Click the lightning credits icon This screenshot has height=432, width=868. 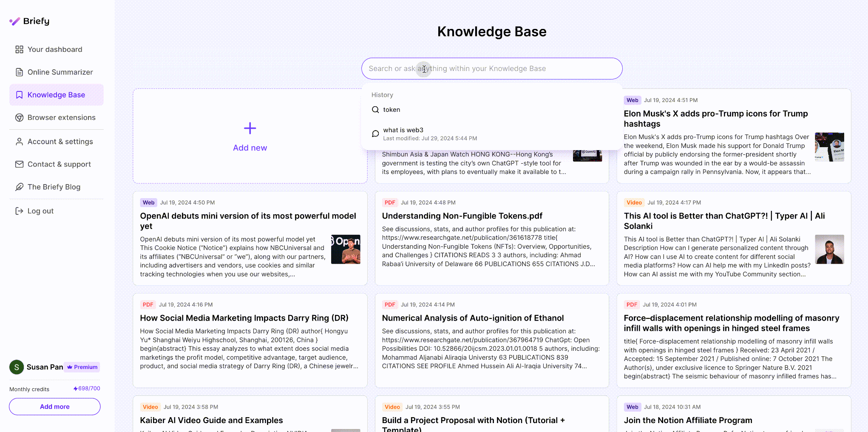[76, 389]
